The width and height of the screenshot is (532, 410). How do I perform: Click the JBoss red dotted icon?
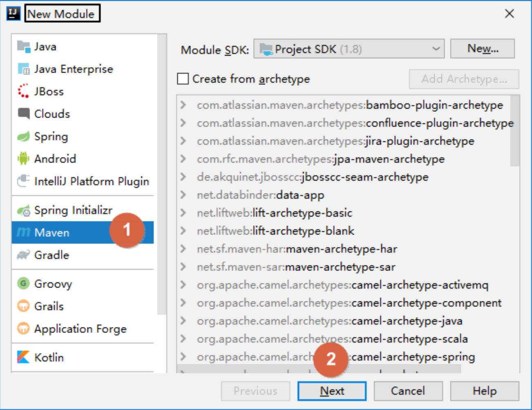tap(24, 91)
